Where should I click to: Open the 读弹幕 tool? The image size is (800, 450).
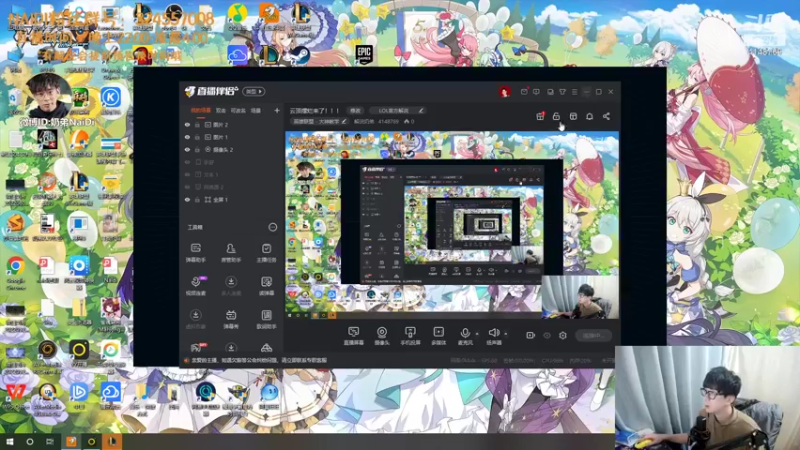point(266,286)
